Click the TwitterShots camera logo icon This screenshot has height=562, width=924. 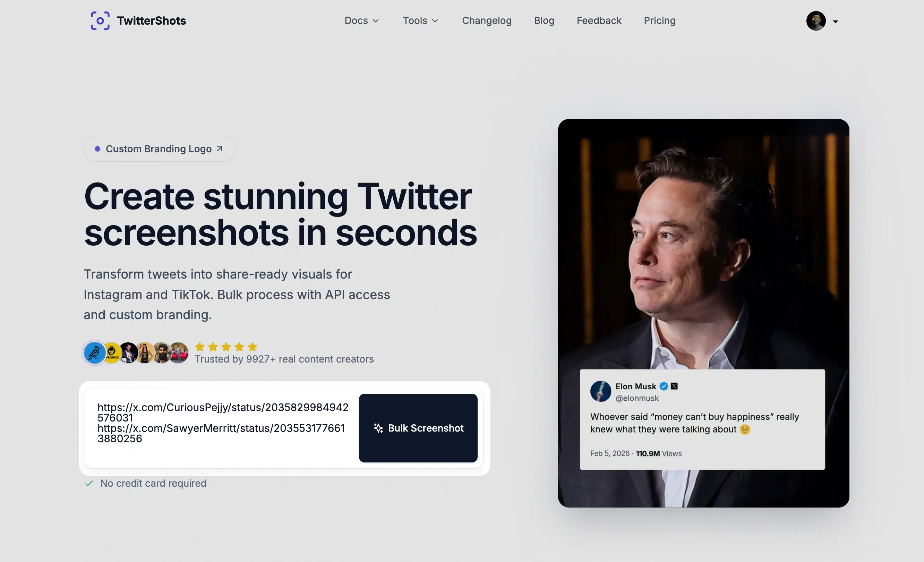(100, 20)
